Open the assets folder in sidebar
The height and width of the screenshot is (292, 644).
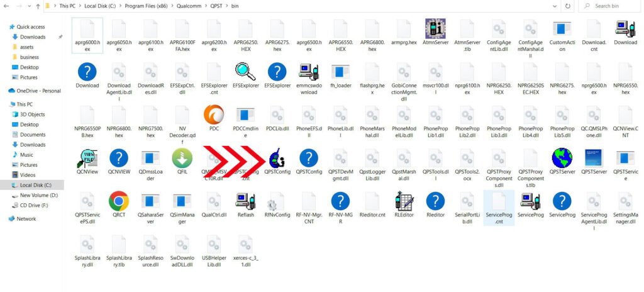tap(26, 47)
